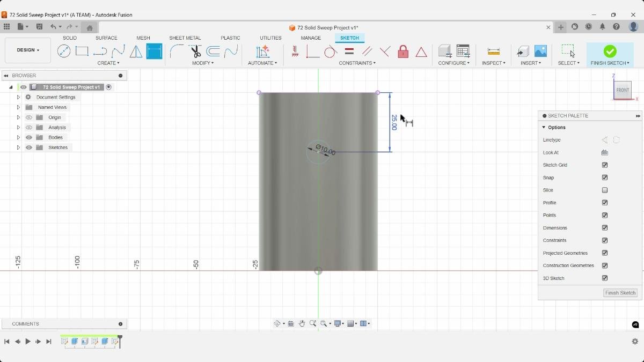Image resolution: width=644 pixels, height=362 pixels.
Task: Click the Finish Sketch button in palette
Action: [x=620, y=293]
